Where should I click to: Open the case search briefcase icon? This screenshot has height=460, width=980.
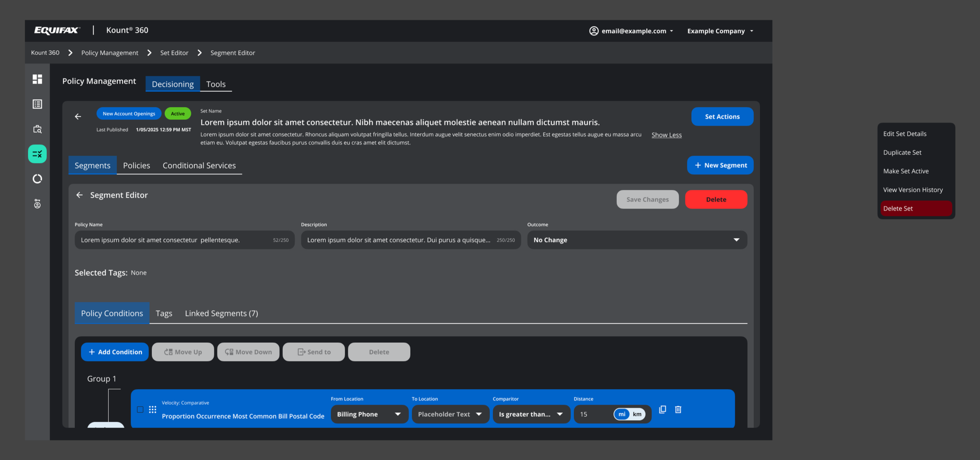coord(37,129)
